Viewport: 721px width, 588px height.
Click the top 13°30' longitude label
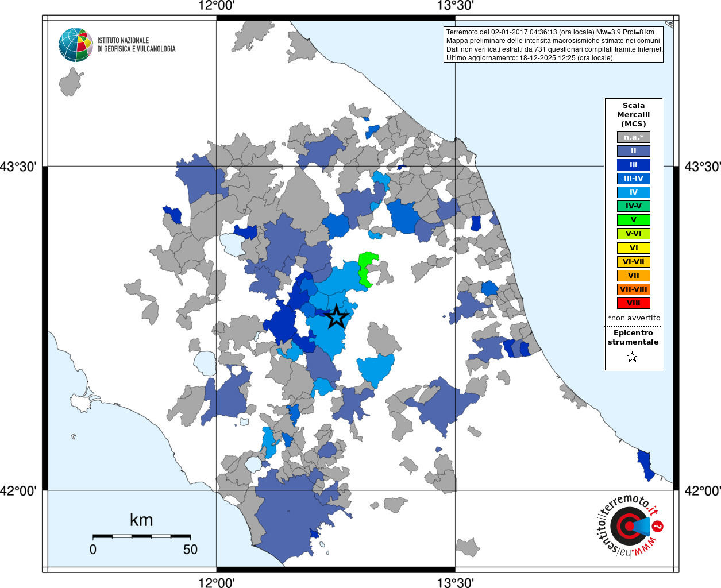click(456, 6)
